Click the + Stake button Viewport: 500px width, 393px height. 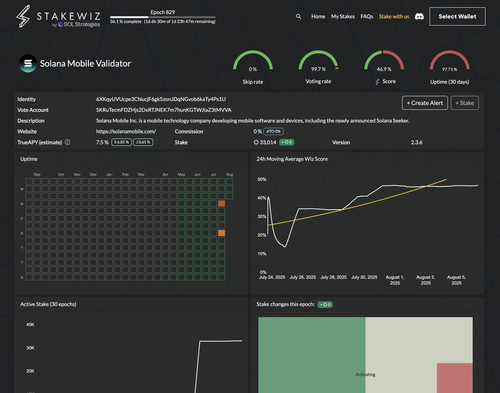(x=465, y=103)
